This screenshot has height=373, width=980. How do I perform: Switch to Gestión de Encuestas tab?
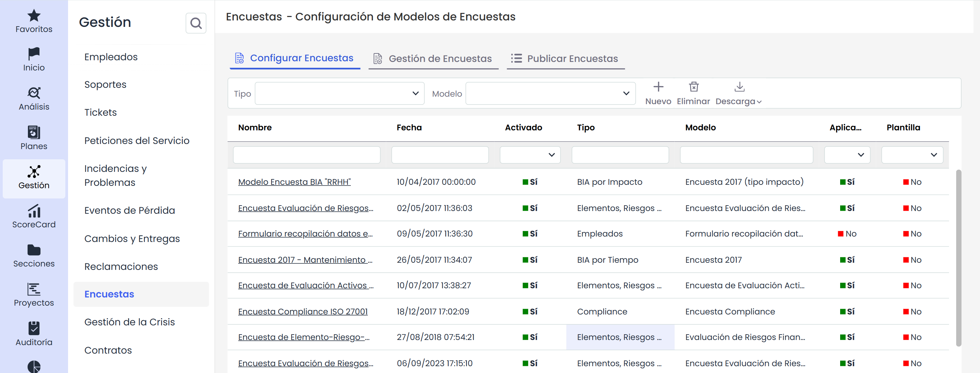[433, 59]
